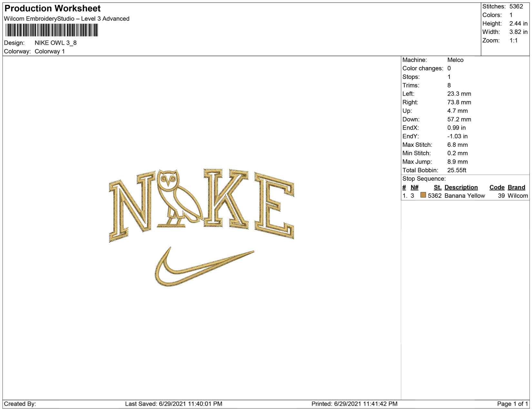Select the Down value "57.2 mm"

coord(459,119)
